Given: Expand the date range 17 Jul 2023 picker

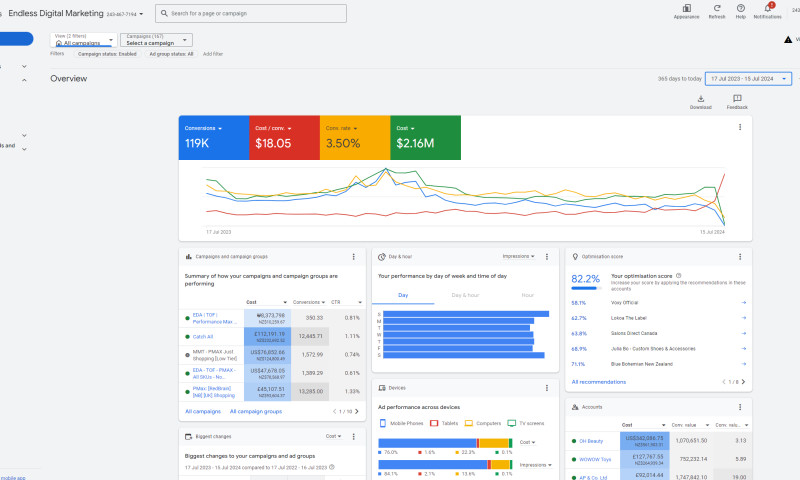Looking at the screenshot, I should (x=748, y=78).
